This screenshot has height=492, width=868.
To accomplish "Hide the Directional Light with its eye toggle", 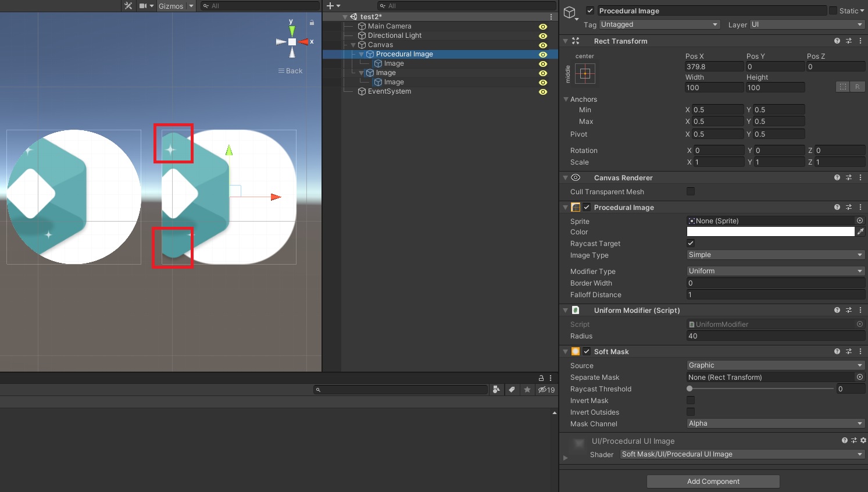I will coord(543,35).
